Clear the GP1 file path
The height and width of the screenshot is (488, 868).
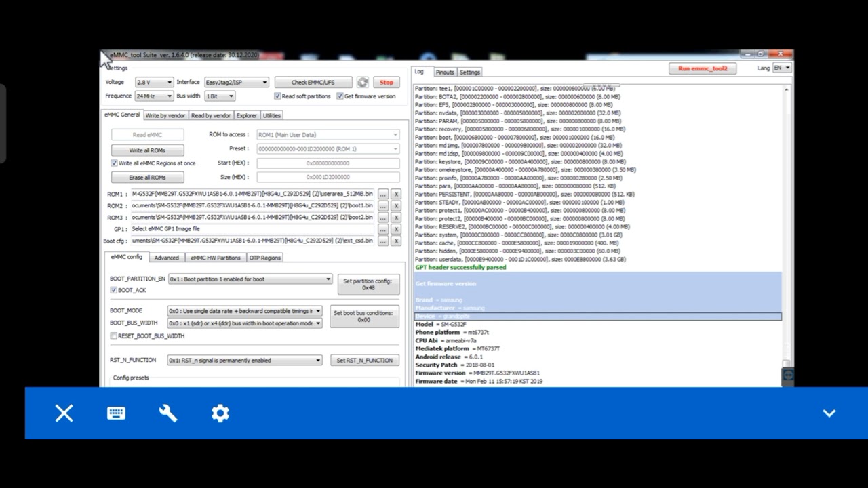pyautogui.click(x=396, y=230)
